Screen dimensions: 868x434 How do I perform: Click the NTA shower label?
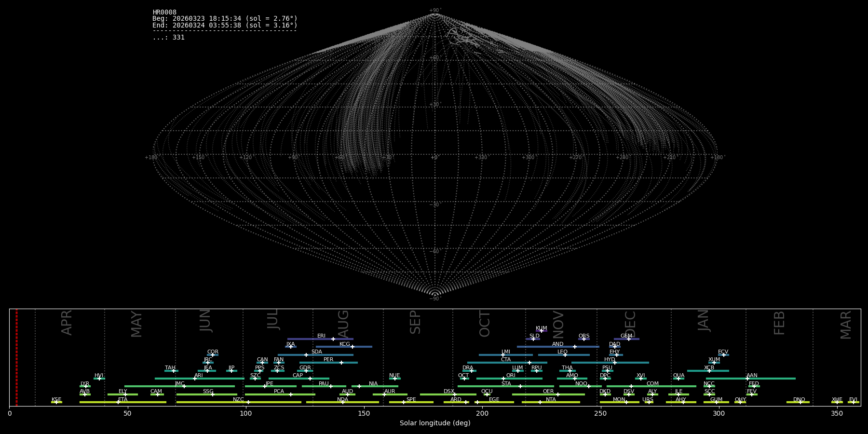[551, 400]
